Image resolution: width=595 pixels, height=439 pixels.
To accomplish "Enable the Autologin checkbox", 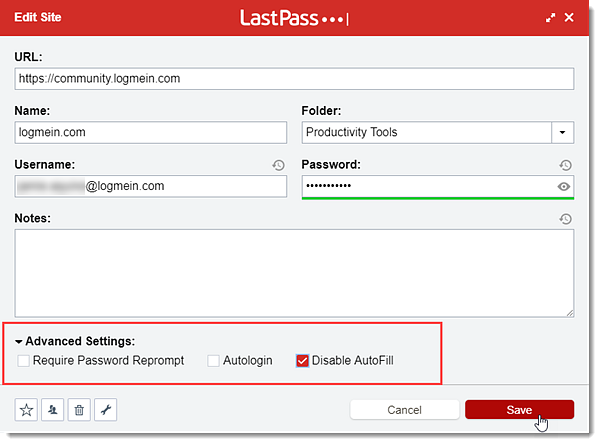I will coord(213,360).
